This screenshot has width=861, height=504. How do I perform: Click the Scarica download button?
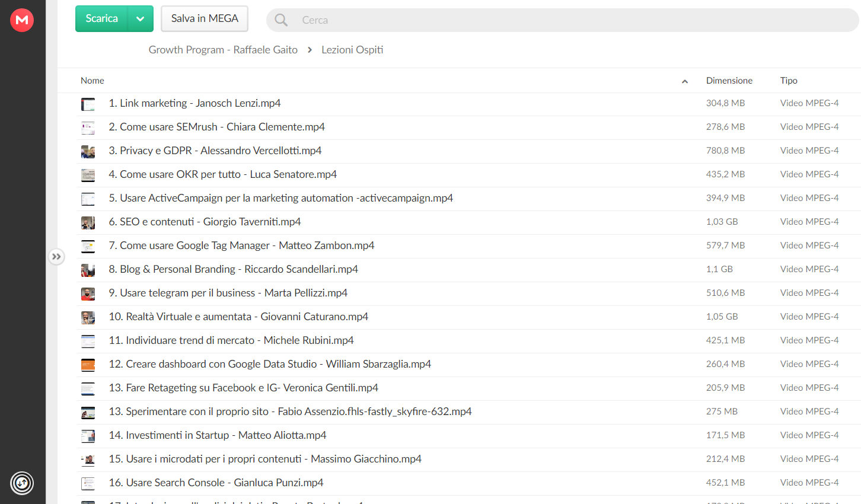[101, 19]
